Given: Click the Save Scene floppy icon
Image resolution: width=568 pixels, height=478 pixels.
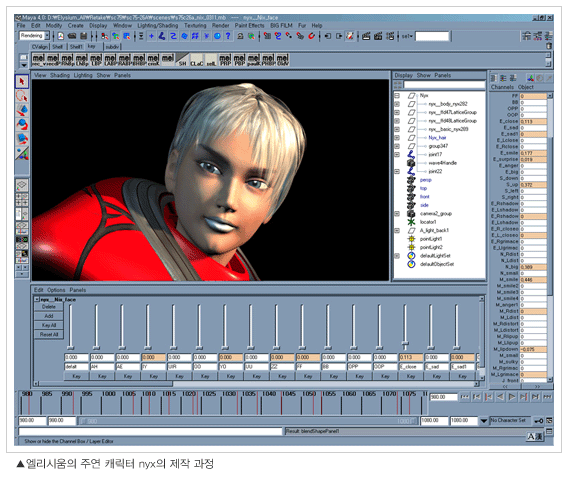Looking at the screenshot, I should [84, 36].
